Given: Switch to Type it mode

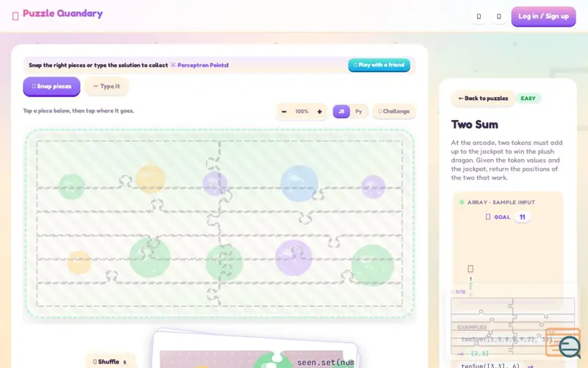Looking at the screenshot, I should (x=107, y=86).
